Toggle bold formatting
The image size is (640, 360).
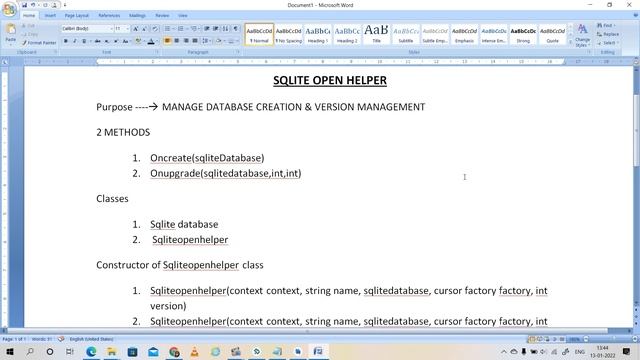pyautogui.click(x=66, y=41)
